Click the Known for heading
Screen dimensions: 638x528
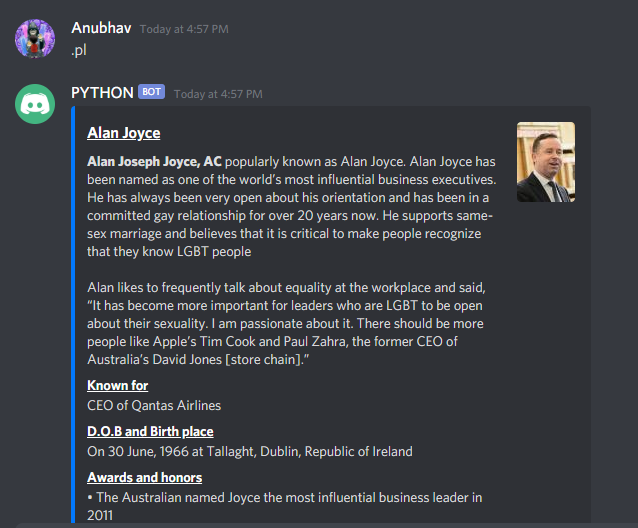point(118,386)
